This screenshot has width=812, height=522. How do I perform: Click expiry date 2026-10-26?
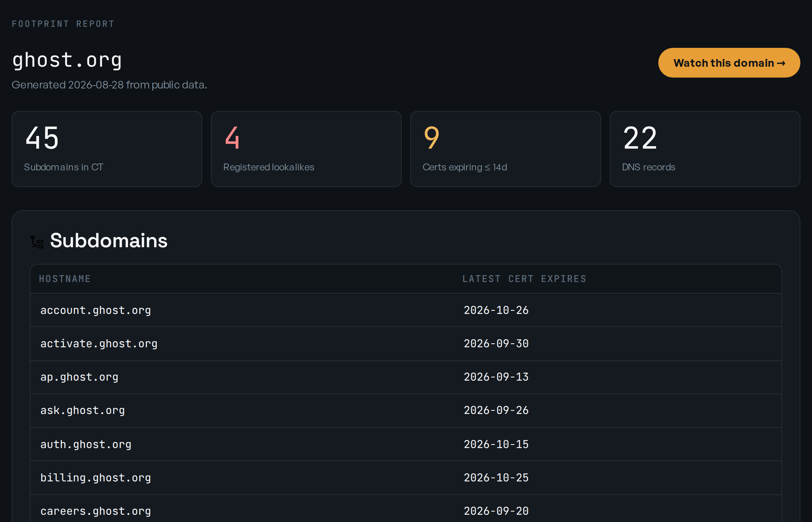click(x=496, y=310)
